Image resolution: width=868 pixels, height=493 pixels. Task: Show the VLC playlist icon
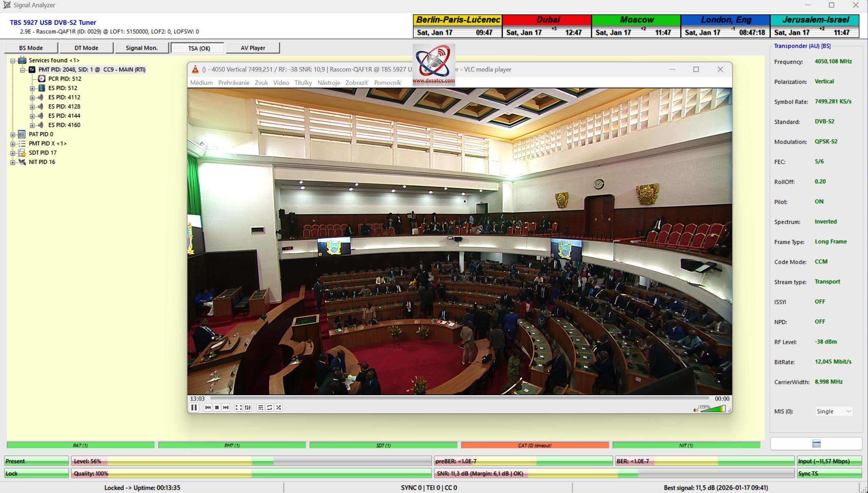click(x=260, y=407)
